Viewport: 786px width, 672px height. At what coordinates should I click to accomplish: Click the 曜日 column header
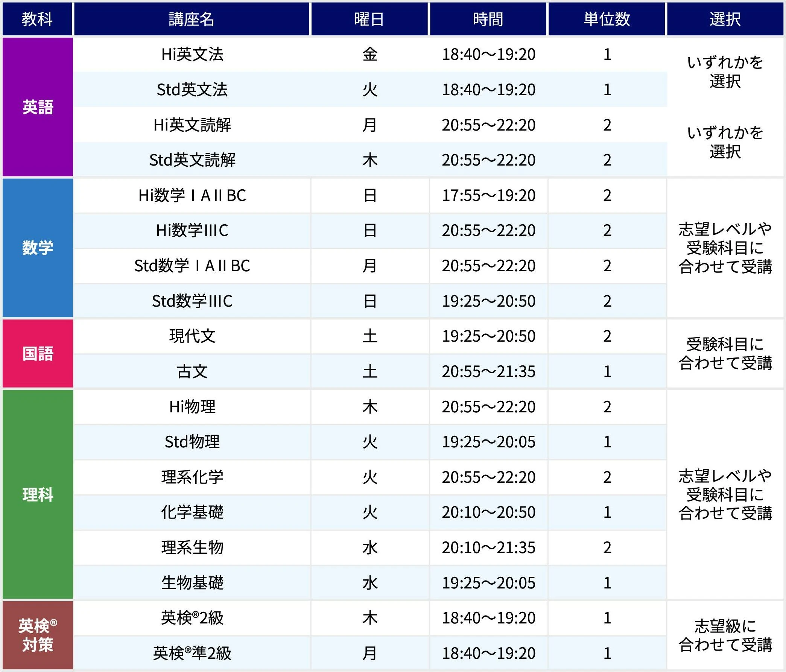[x=369, y=19]
